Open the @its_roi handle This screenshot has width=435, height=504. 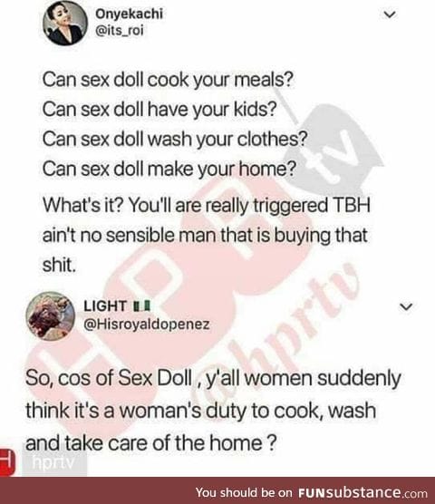[119, 31]
